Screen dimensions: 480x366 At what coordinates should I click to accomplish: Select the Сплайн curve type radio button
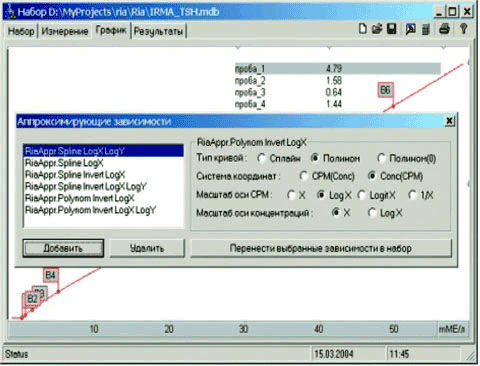point(261,158)
